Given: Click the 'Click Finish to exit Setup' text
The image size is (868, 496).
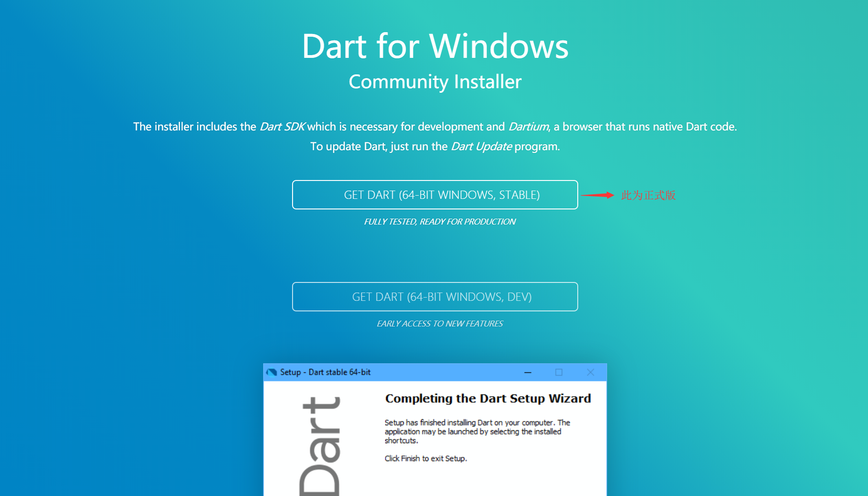Looking at the screenshot, I should pos(425,458).
